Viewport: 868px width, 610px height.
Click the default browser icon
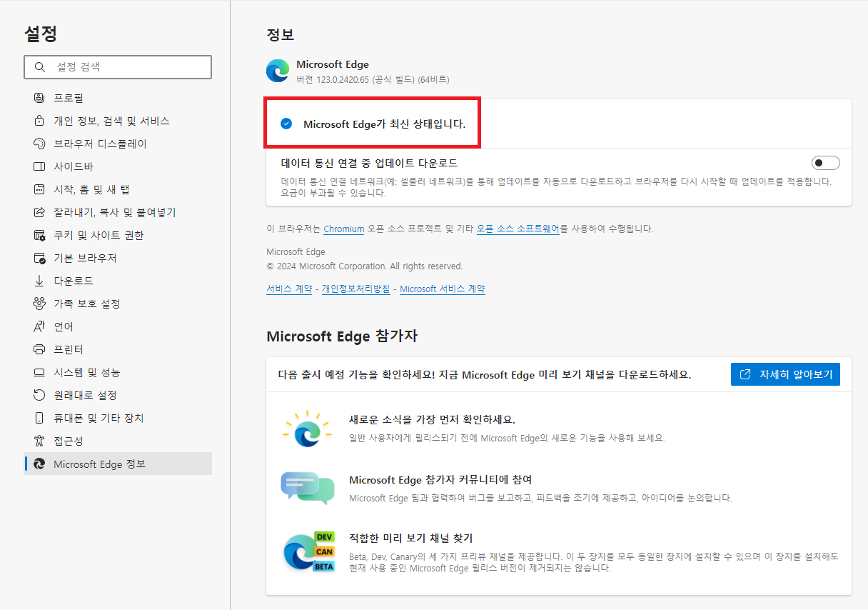pos(39,258)
